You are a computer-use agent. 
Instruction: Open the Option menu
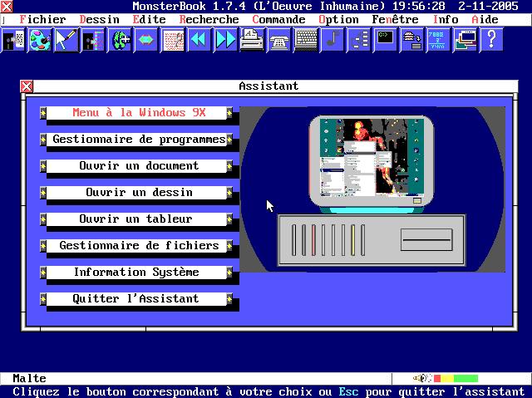(x=338, y=20)
